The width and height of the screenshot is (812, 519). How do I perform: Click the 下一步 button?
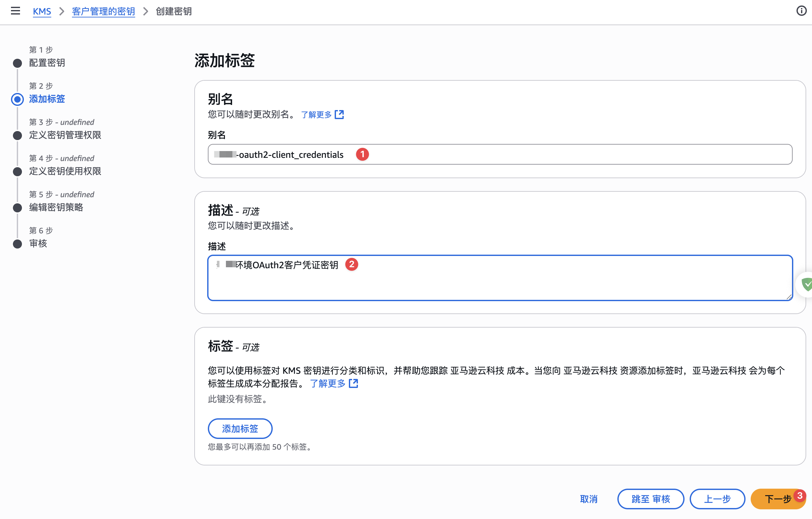[x=778, y=499]
